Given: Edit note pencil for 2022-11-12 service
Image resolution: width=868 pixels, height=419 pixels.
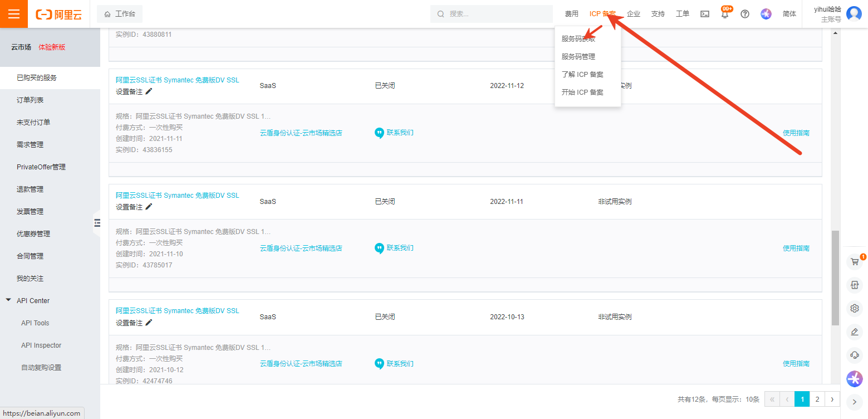Looking at the screenshot, I should coord(149,91).
